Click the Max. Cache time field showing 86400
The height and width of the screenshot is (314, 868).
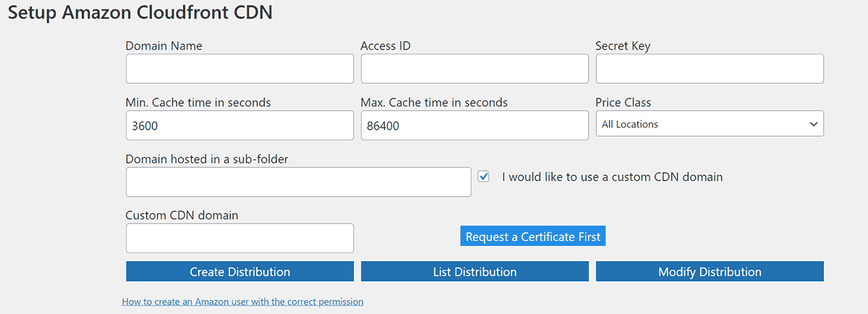(x=475, y=125)
